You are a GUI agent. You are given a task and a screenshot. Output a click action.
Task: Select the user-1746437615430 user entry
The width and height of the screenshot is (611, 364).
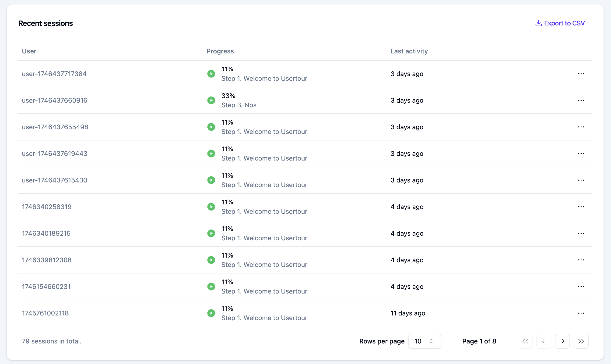tap(54, 180)
